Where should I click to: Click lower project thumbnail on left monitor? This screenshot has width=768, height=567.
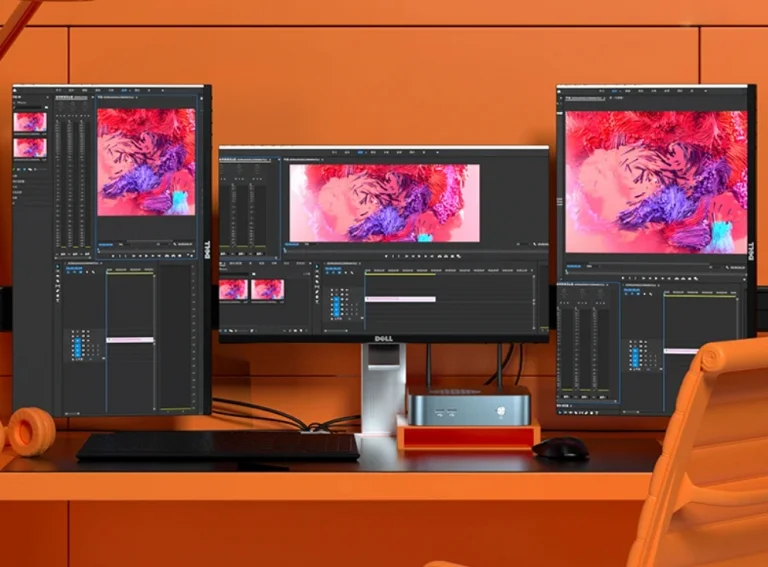pos(30,147)
